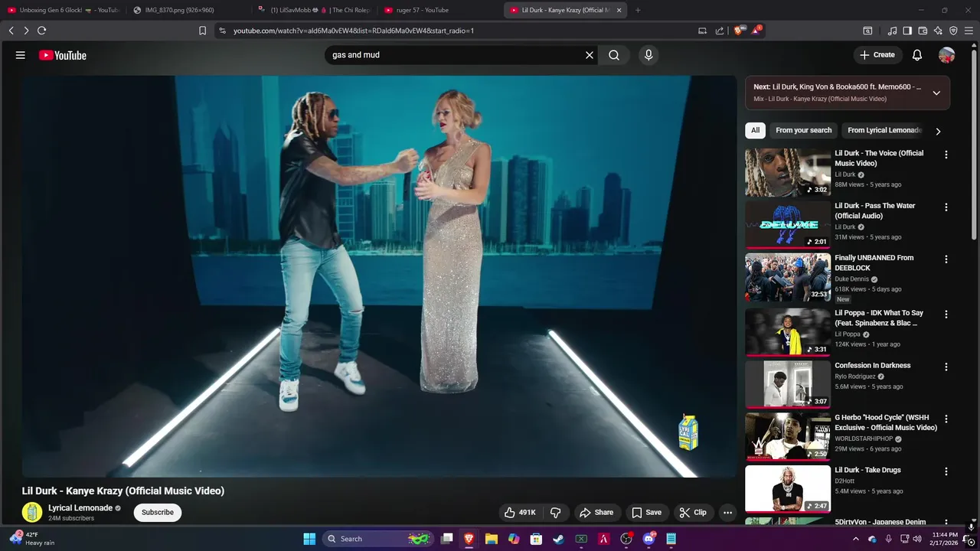Open Discord from the taskbar
This screenshot has width=980, height=551.
click(x=648, y=539)
